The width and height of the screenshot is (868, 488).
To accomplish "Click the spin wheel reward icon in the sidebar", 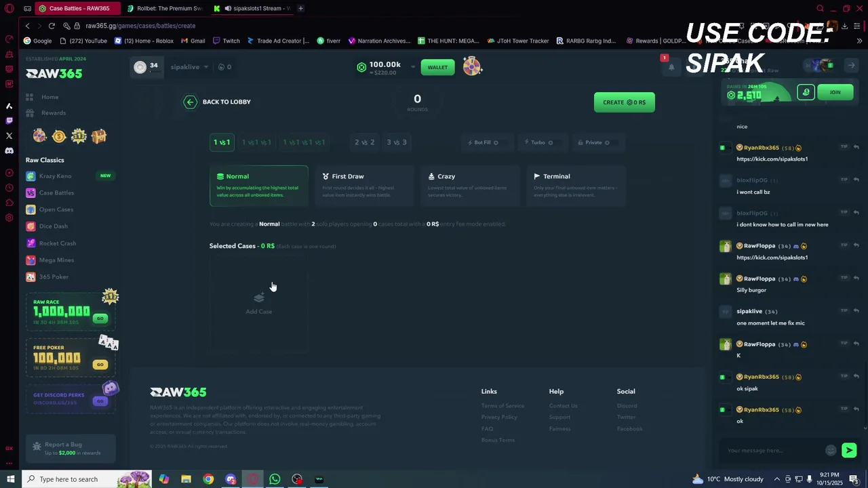I will click(40, 136).
